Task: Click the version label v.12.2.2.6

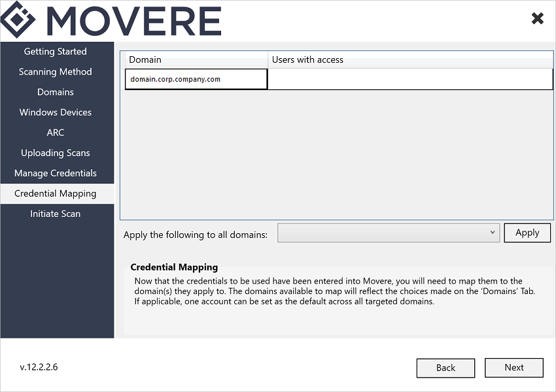Action: [39, 367]
